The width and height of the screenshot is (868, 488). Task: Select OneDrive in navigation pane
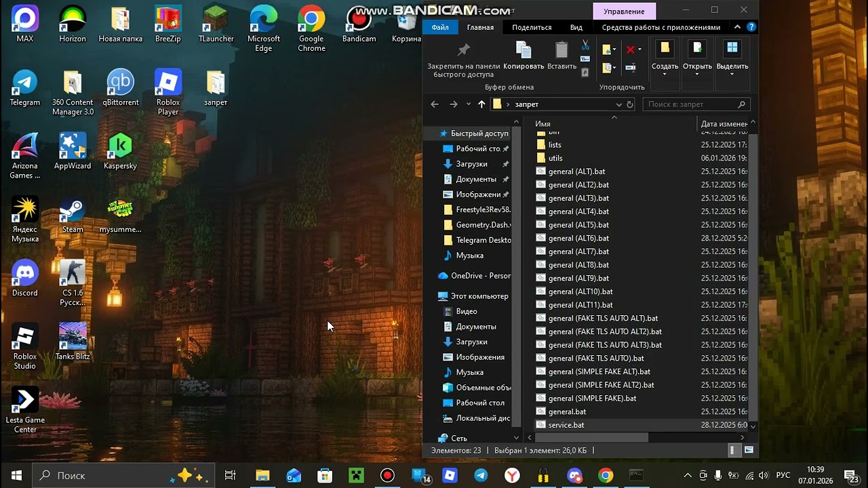click(475, 276)
